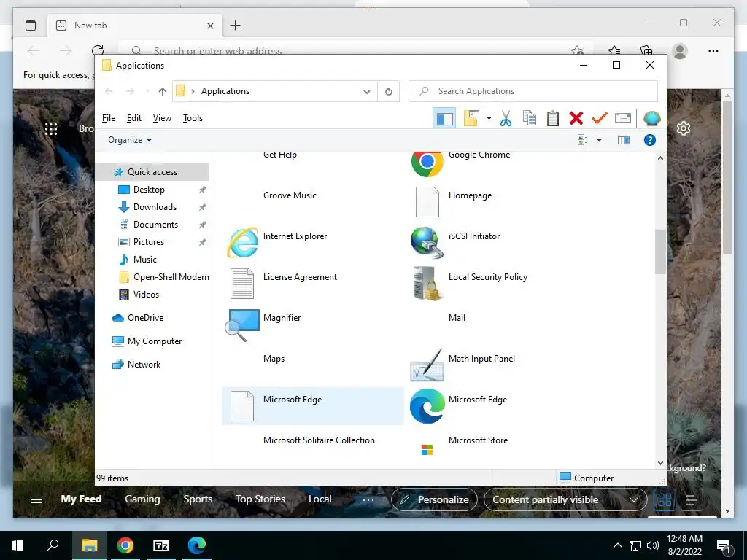
Task: Open the Tools menu
Action: point(193,118)
